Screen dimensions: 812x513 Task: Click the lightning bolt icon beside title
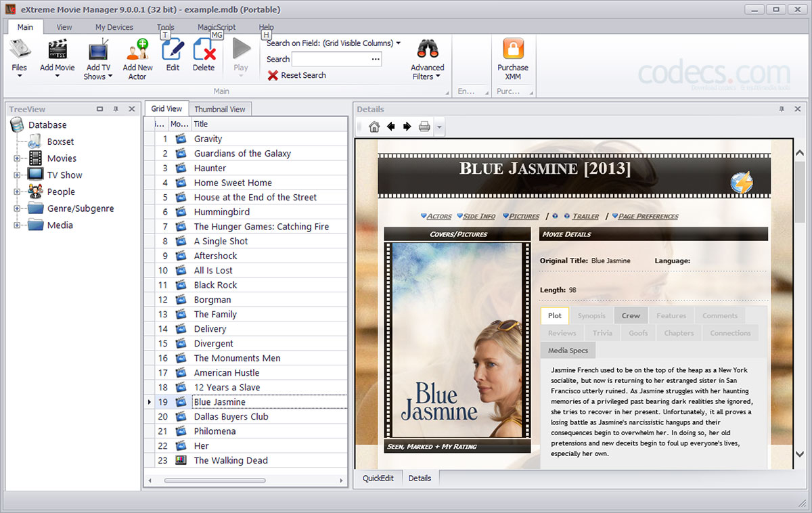pyautogui.click(x=742, y=183)
